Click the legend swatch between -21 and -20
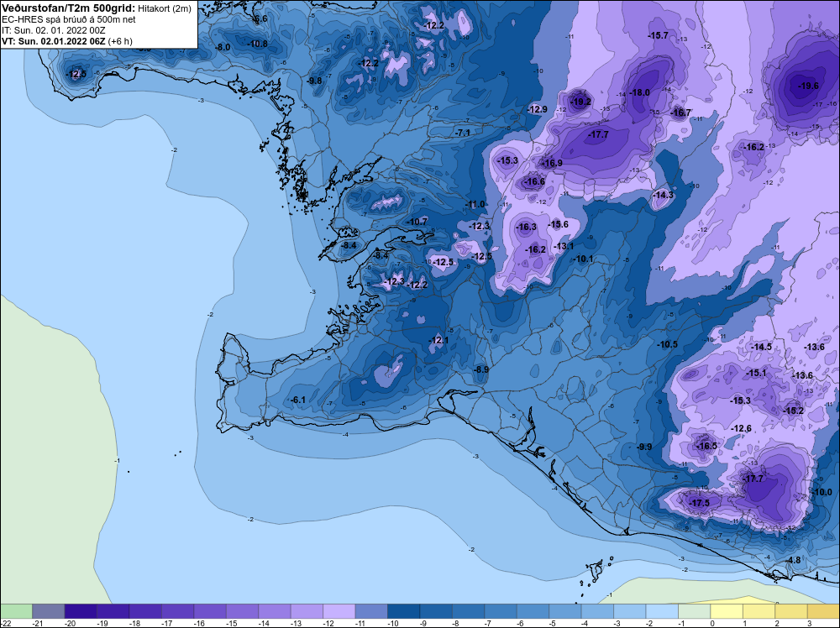 point(48,611)
